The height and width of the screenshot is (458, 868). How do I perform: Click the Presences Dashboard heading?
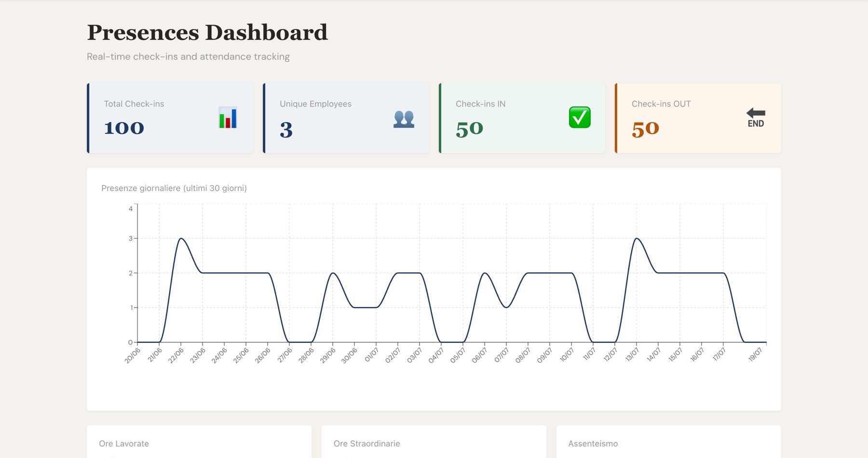point(207,32)
